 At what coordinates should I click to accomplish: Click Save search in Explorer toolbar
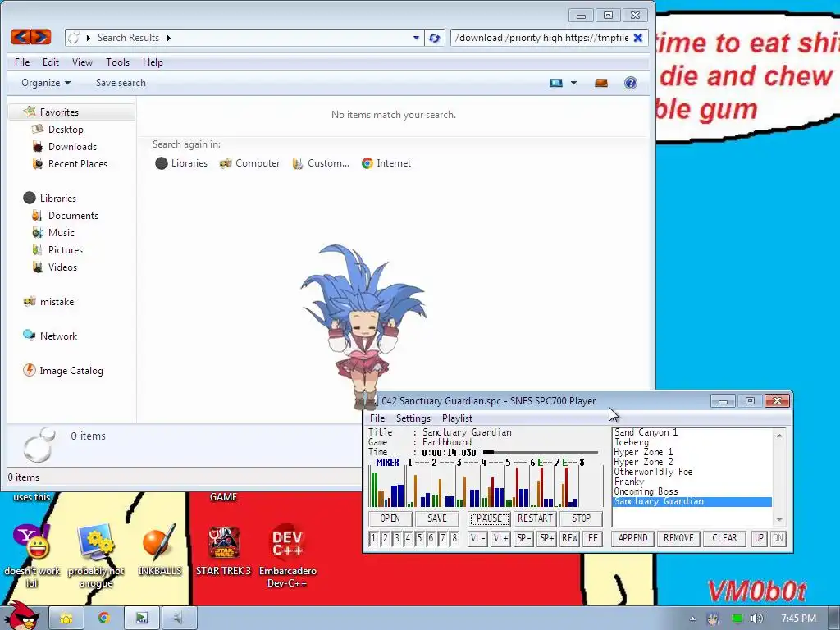tap(121, 83)
